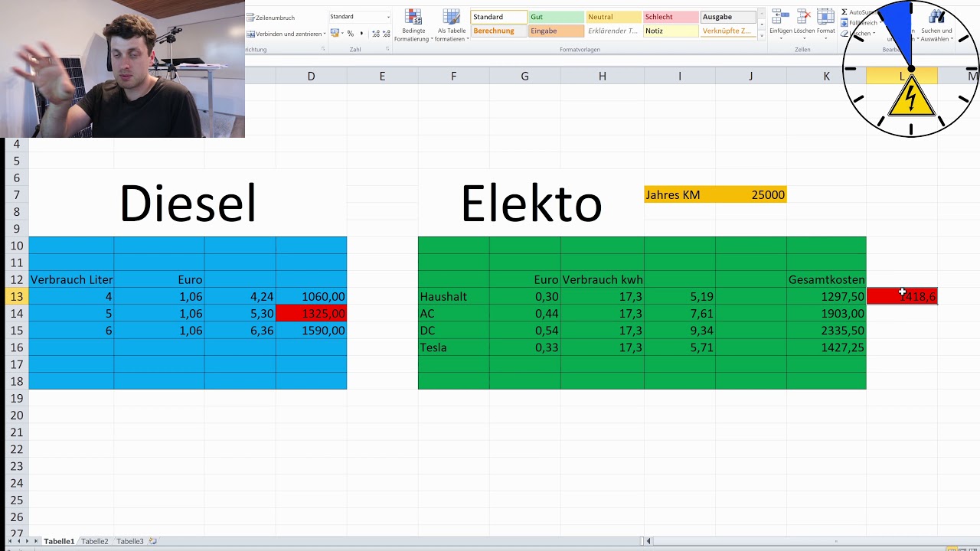The width and height of the screenshot is (980, 551).
Task: Select the Gesamtkosten header cell
Action: (x=827, y=279)
